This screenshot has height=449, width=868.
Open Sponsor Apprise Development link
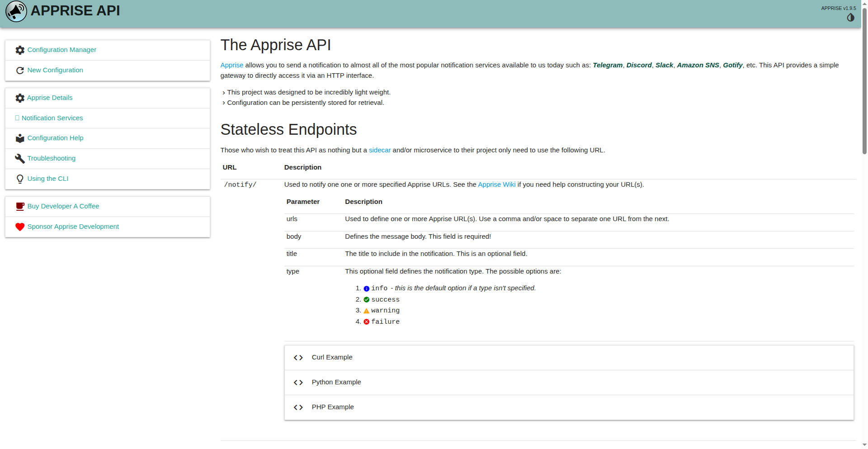click(x=73, y=227)
